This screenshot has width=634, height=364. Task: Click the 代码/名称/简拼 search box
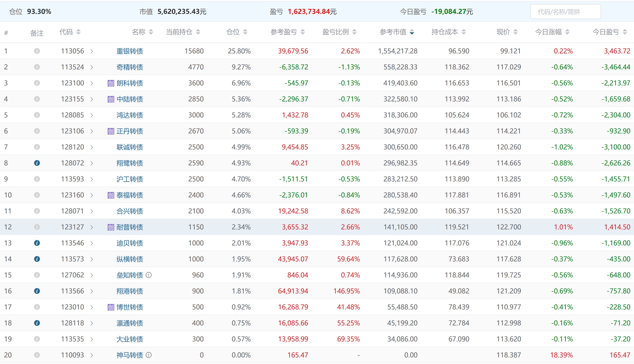coord(565,12)
